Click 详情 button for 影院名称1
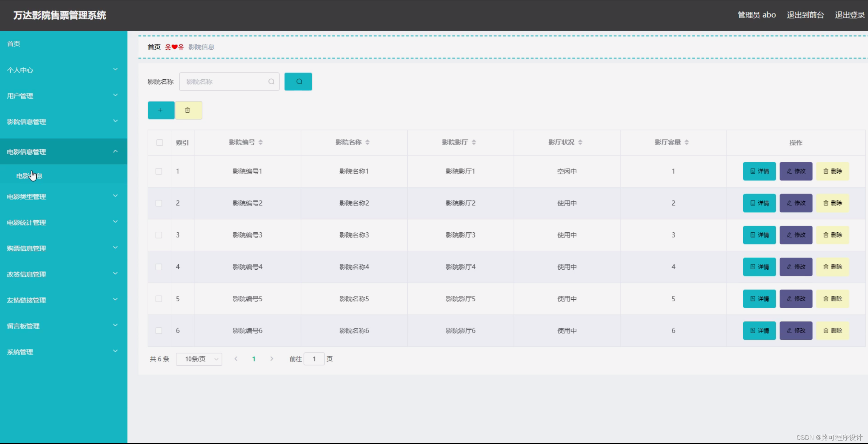The width and height of the screenshot is (868, 444). coord(759,171)
